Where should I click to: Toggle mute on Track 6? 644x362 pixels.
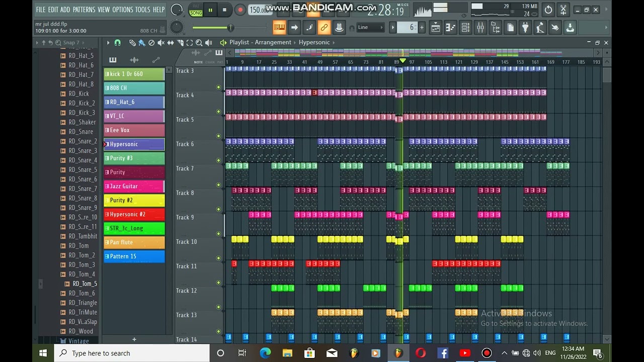[218, 160]
